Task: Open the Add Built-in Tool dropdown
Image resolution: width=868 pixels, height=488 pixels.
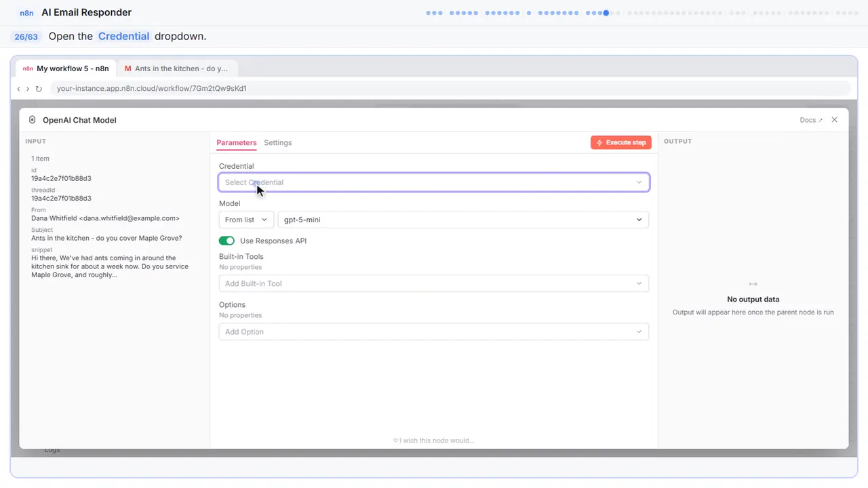Action: (434, 283)
